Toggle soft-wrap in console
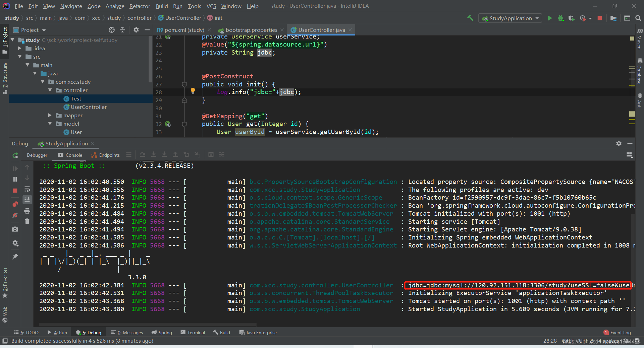Image resolution: width=644 pixels, height=348 pixels. point(27,189)
